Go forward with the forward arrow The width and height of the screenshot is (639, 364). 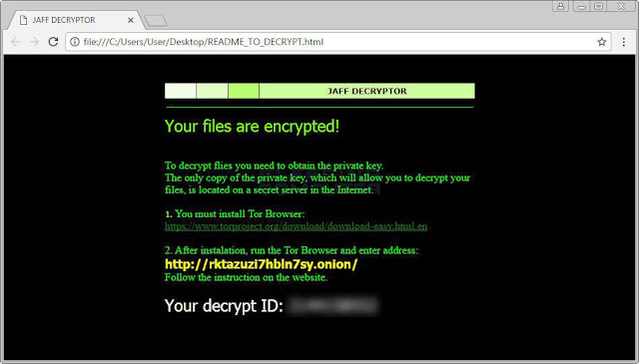[x=34, y=42]
